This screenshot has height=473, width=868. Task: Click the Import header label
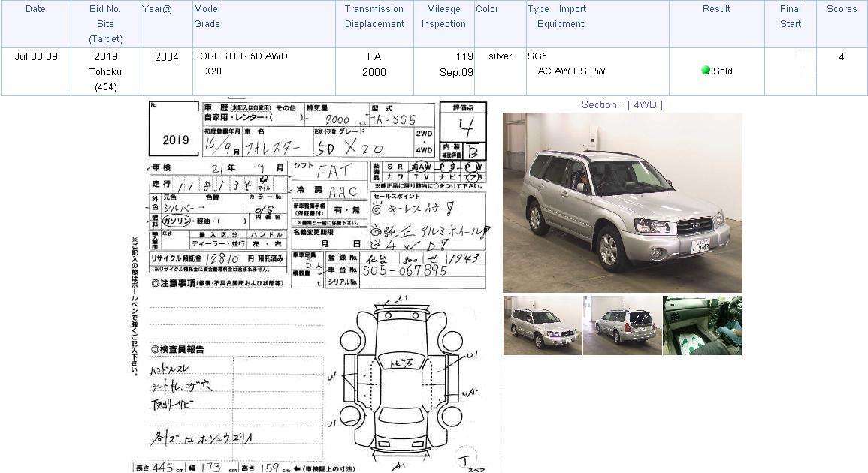(x=573, y=9)
